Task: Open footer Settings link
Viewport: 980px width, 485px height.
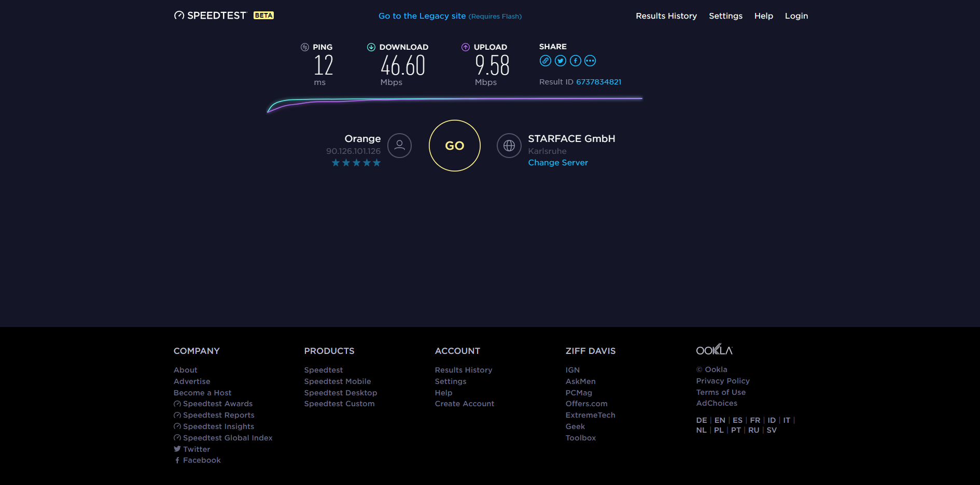Action: click(x=451, y=381)
